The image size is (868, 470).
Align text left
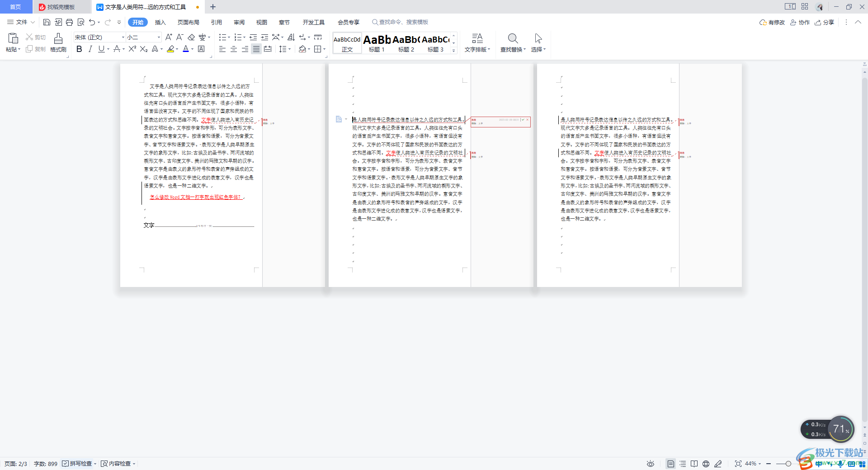222,49
